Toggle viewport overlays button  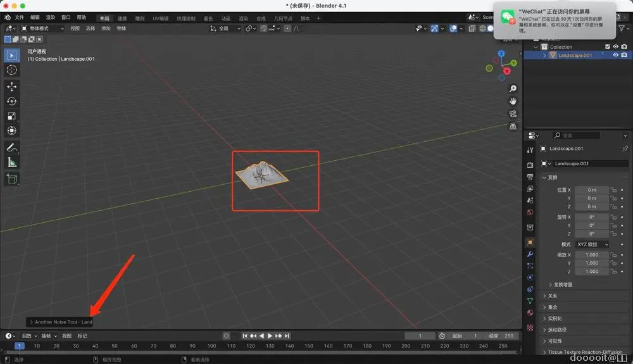pos(453,28)
